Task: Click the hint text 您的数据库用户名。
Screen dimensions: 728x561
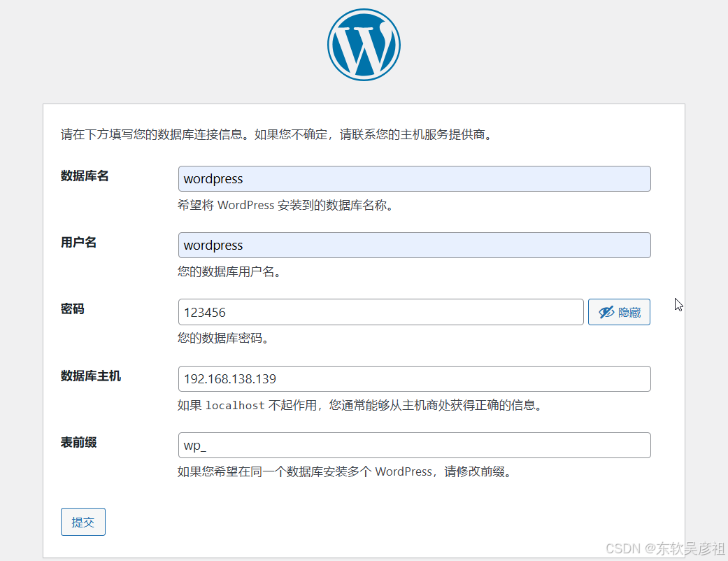Action: pos(230,271)
